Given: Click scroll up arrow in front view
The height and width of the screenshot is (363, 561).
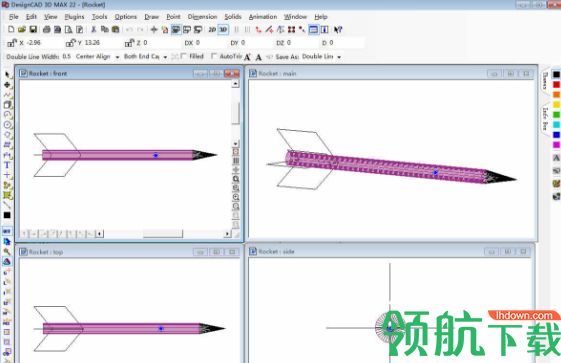Looking at the screenshot, I should tap(235, 84).
